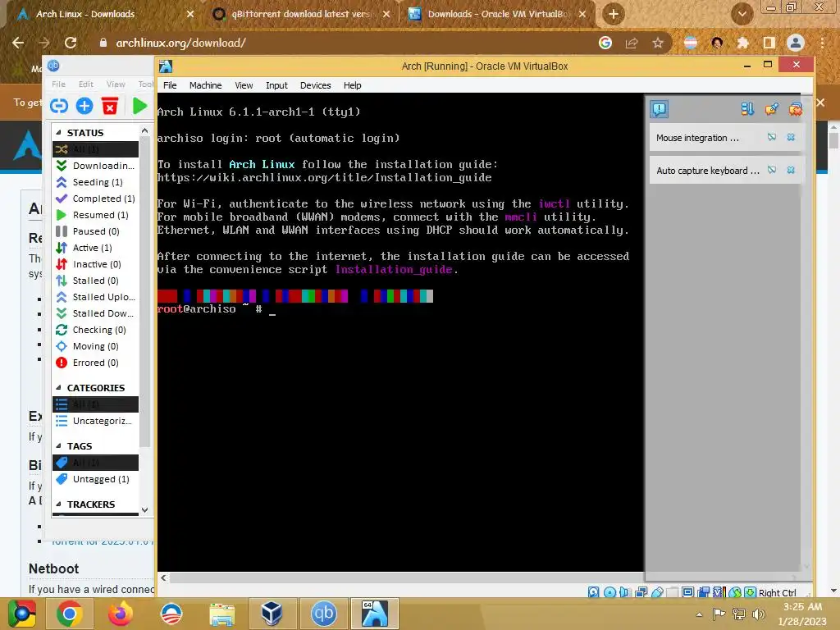Collapse the CATEGORIES section in qBittorrent sidebar
This screenshot has height=630, width=840.
(58, 387)
